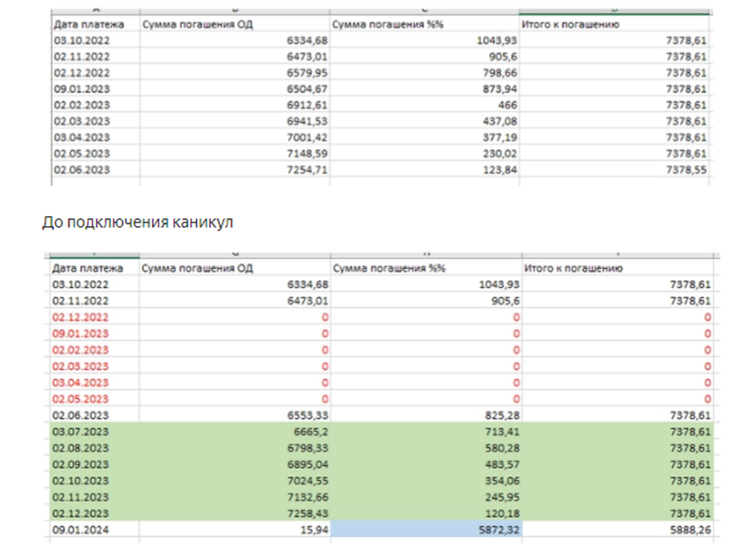Screen dimensions: 756x544
Task: Select the red date 02.12.2022
Action: click(80, 317)
